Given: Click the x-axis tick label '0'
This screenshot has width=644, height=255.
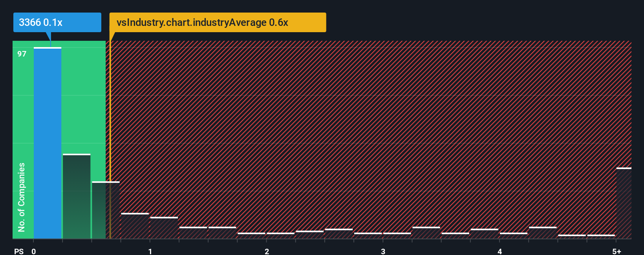Looking at the screenshot, I should tap(34, 251).
